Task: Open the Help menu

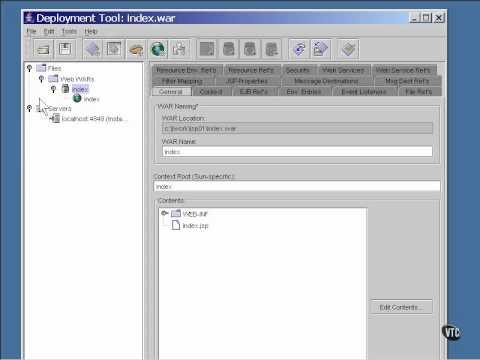Action: (91, 31)
